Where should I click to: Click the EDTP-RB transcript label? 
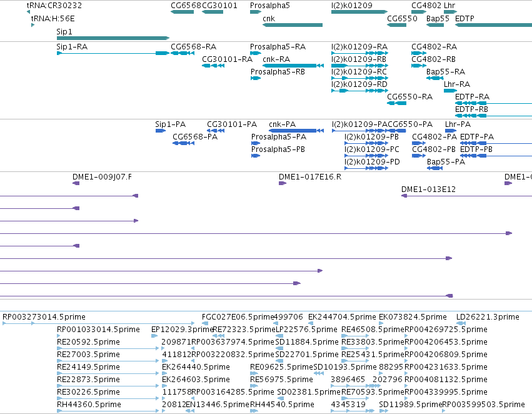pyautogui.click(x=471, y=109)
